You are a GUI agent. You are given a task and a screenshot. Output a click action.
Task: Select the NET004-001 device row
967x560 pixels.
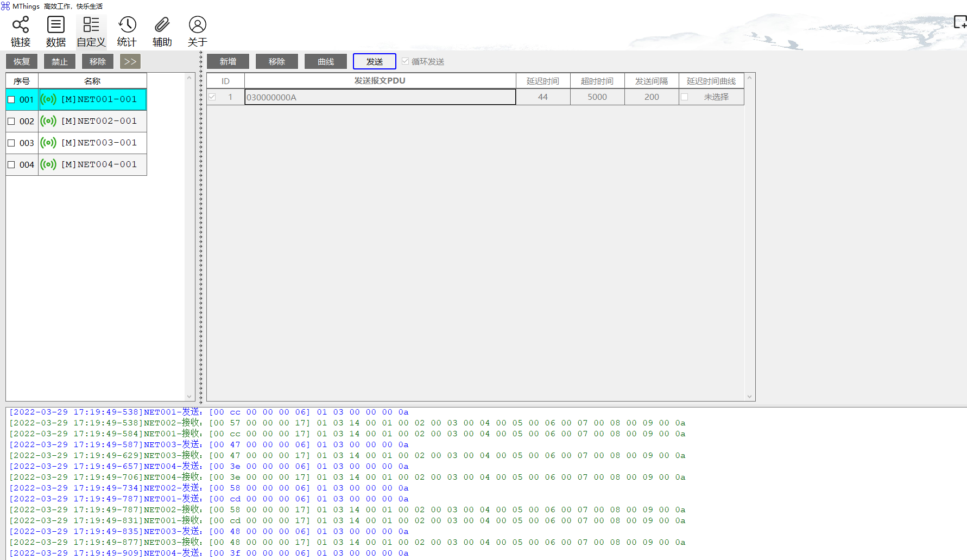(x=99, y=164)
